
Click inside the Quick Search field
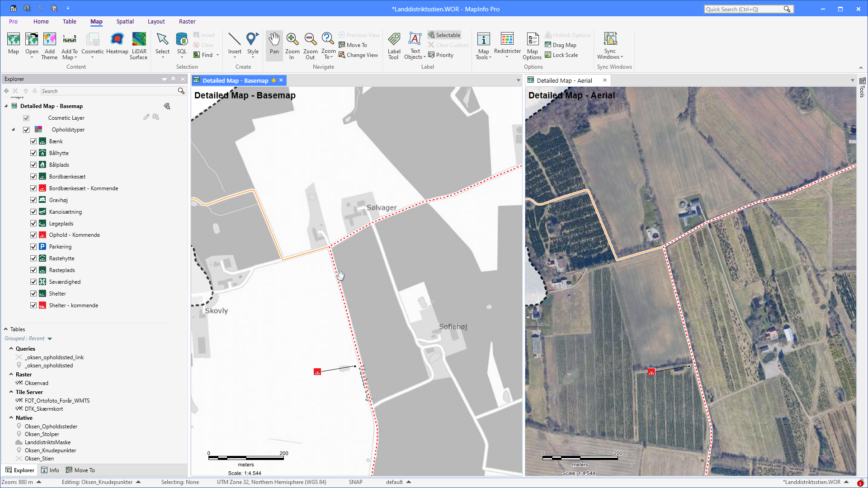(x=746, y=9)
